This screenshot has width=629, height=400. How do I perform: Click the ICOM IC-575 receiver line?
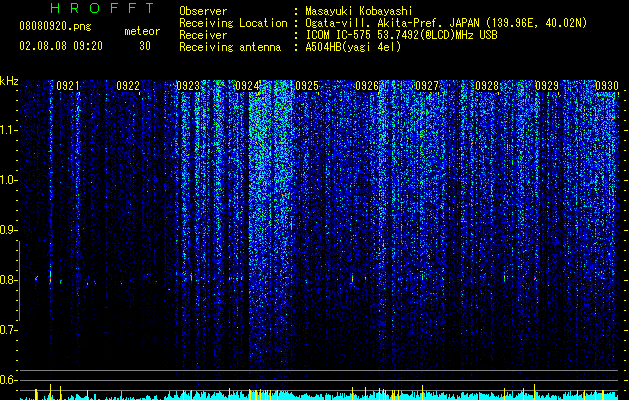(x=401, y=35)
